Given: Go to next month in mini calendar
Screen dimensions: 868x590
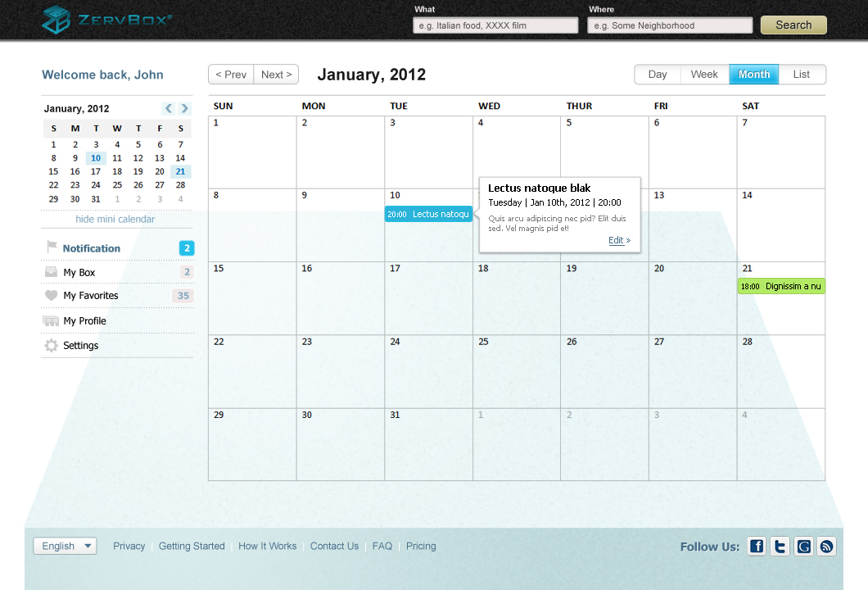Looking at the screenshot, I should click(184, 108).
